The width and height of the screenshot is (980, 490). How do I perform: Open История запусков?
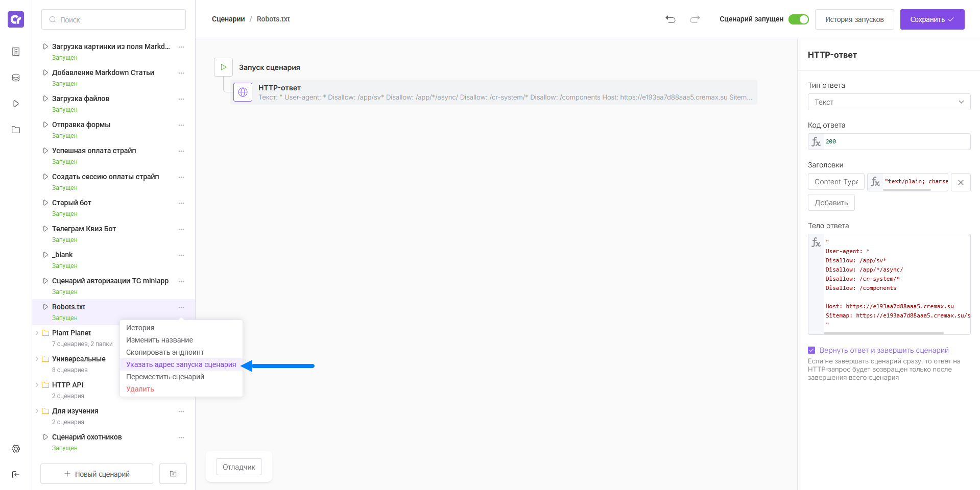point(854,19)
